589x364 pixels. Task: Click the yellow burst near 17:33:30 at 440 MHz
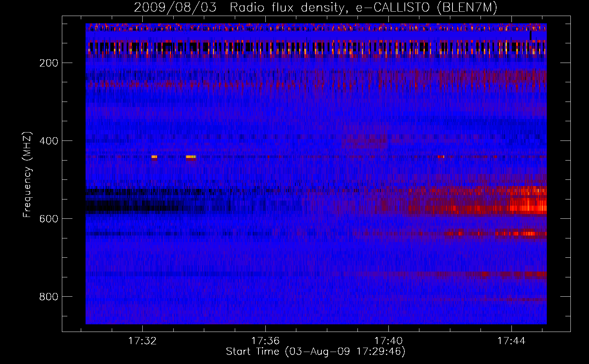pos(191,157)
